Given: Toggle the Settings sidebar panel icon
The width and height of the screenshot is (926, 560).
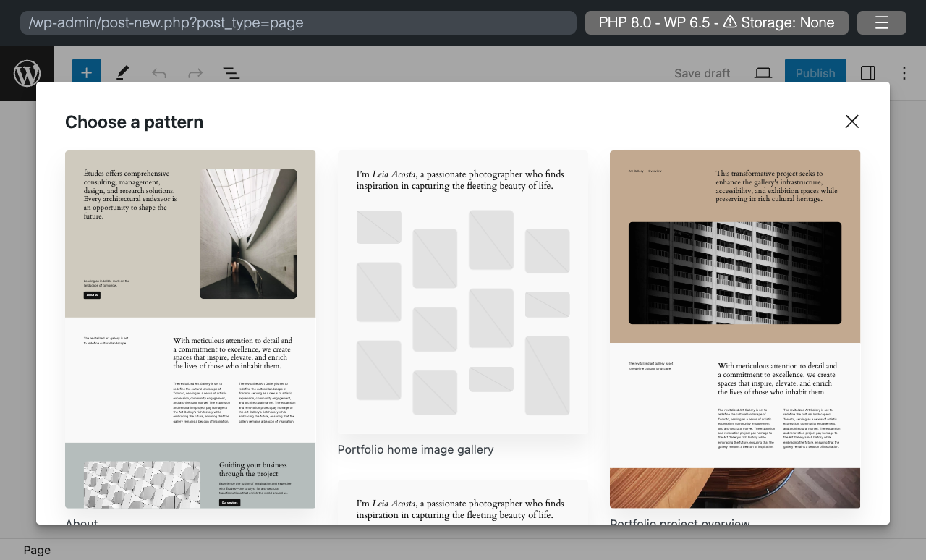Looking at the screenshot, I should [x=868, y=73].
